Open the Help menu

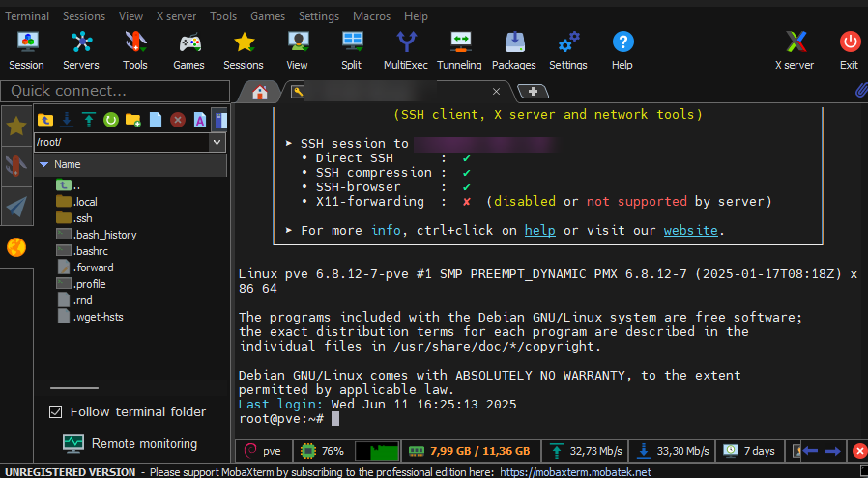point(416,16)
